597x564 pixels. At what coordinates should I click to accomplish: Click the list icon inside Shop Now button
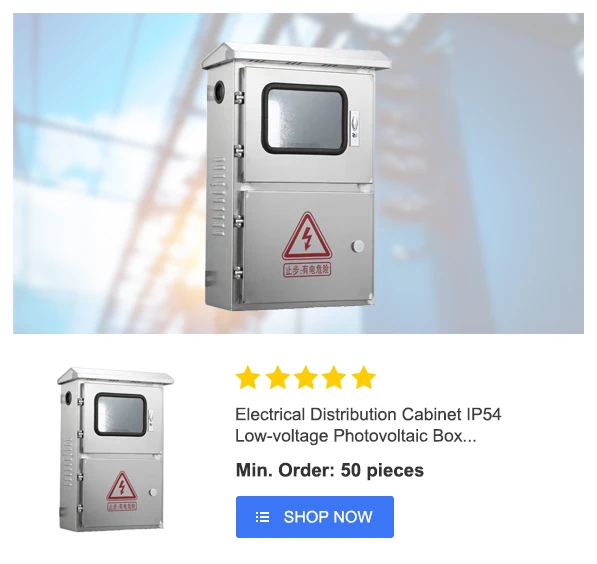click(262, 517)
